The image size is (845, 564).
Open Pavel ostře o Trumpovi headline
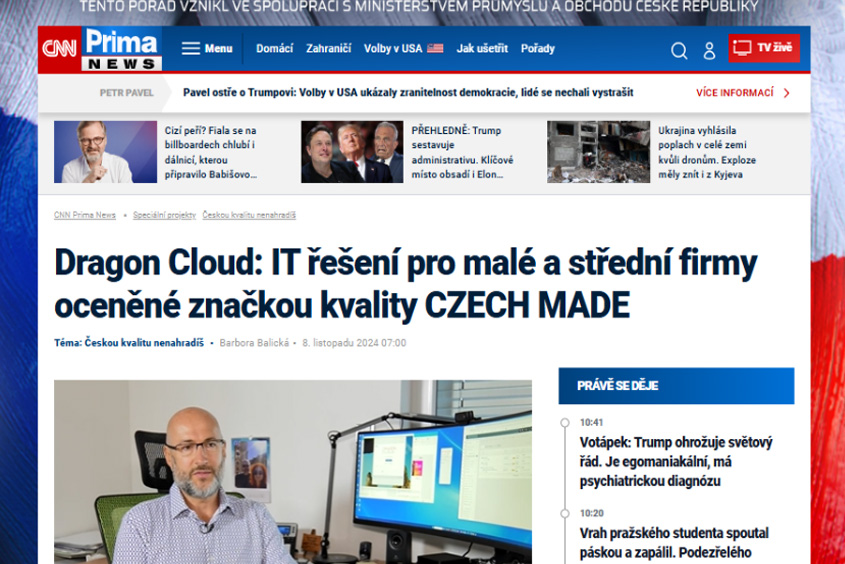click(x=408, y=93)
